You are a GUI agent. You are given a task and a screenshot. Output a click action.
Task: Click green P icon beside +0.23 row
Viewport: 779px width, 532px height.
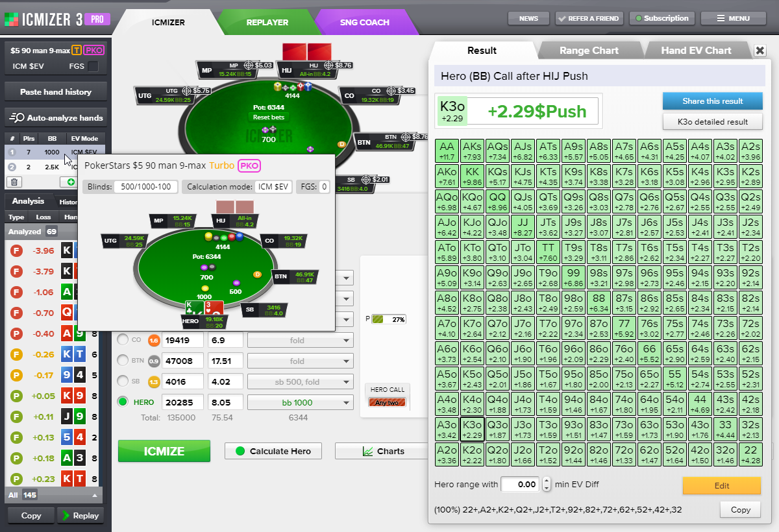pyautogui.click(x=18, y=479)
